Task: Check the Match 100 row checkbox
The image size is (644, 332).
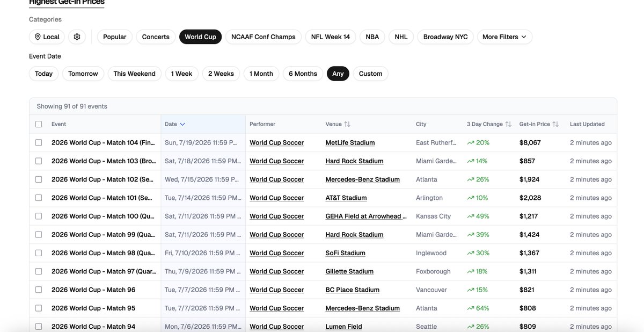Action: click(x=39, y=216)
